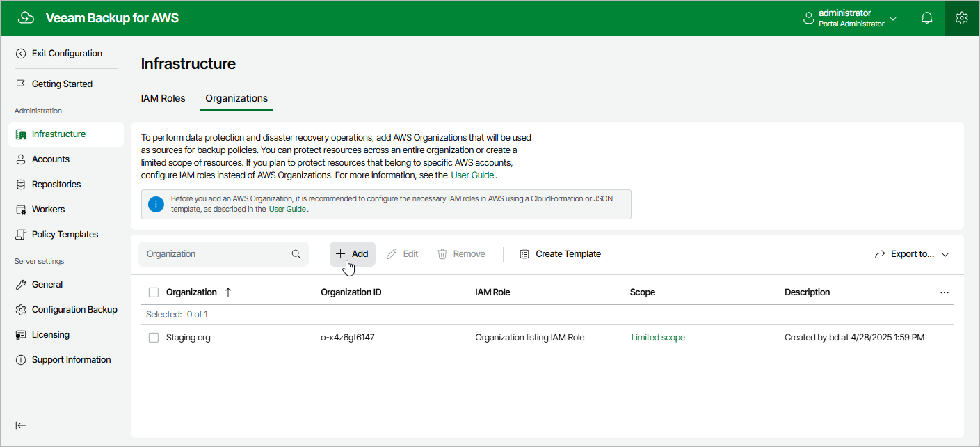Sort by Scope column header
The height and width of the screenshot is (447, 980).
click(642, 292)
